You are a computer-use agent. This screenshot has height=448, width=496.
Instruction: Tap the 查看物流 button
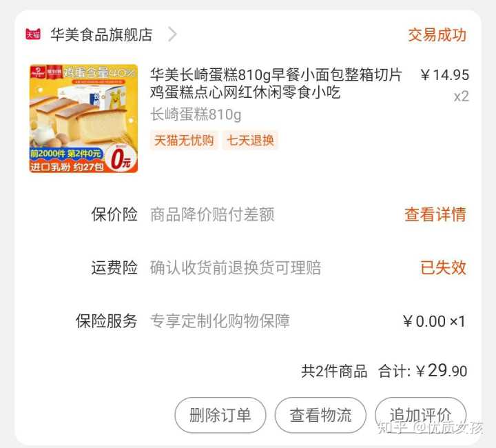(x=320, y=415)
